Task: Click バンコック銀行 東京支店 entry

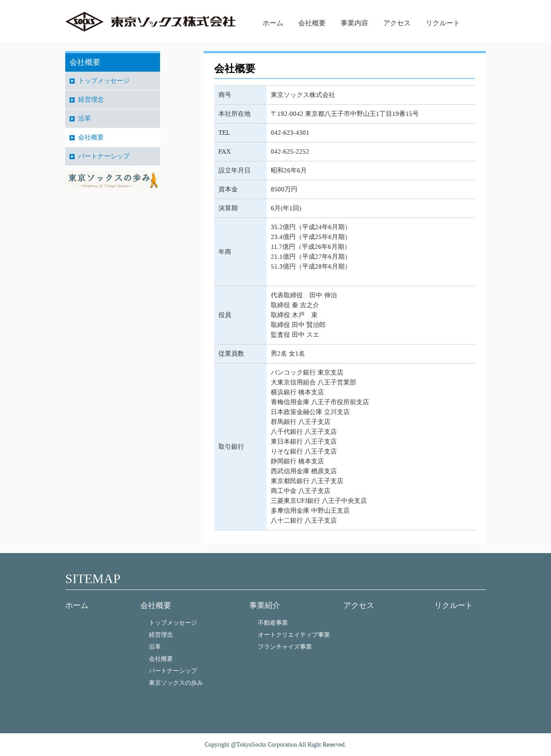Action: tap(307, 372)
